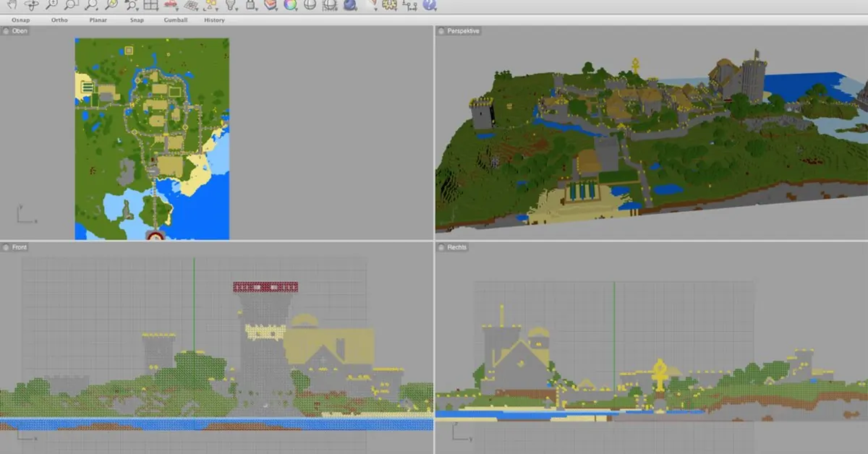Toggle Planar mode
This screenshot has width=868, height=454.
tap(98, 20)
